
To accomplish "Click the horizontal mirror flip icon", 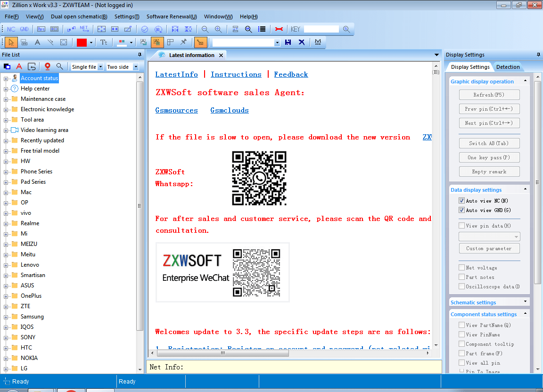I will click(175, 29).
